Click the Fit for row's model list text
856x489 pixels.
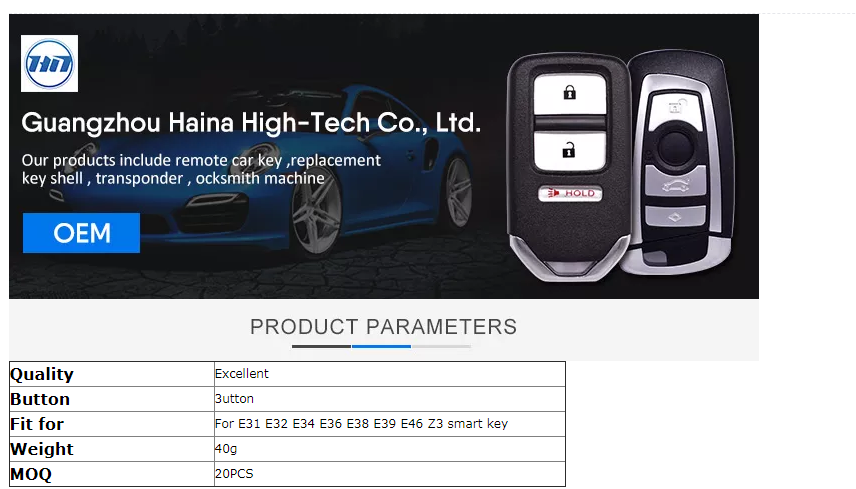(361, 424)
